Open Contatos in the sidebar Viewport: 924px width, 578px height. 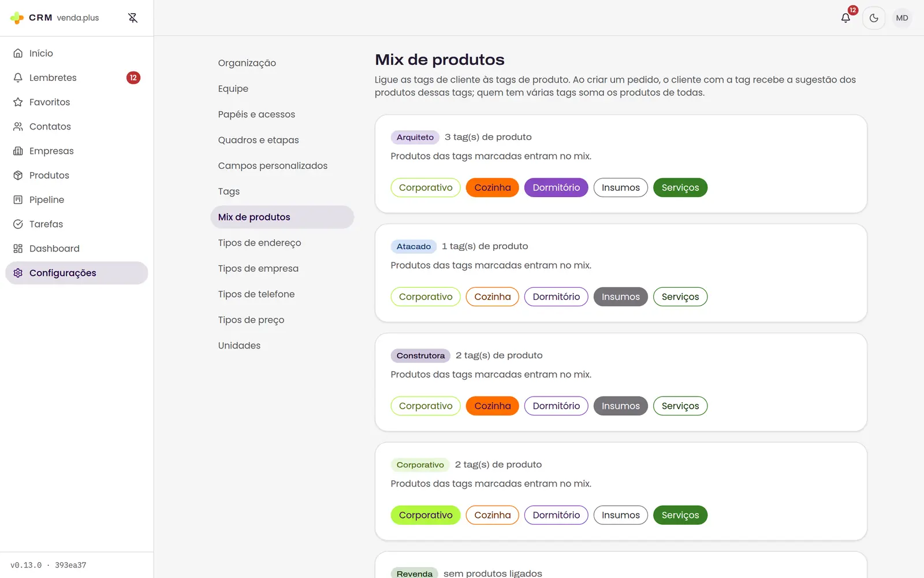click(77, 127)
